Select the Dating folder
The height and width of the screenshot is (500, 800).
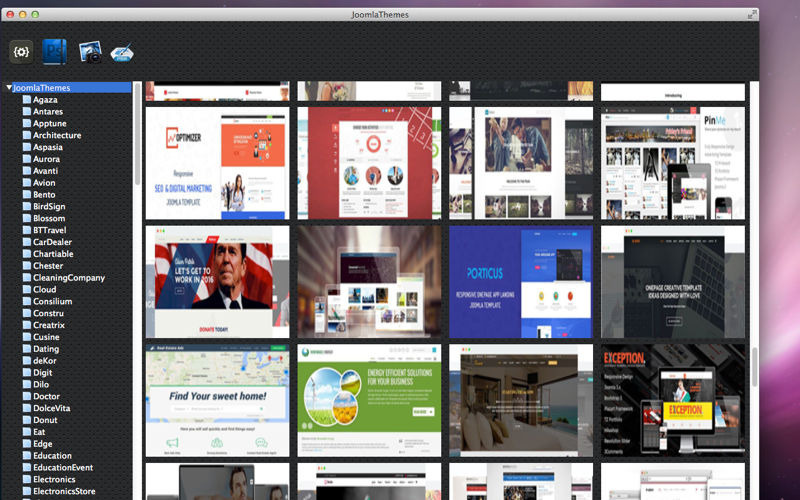tap(46, 348)
